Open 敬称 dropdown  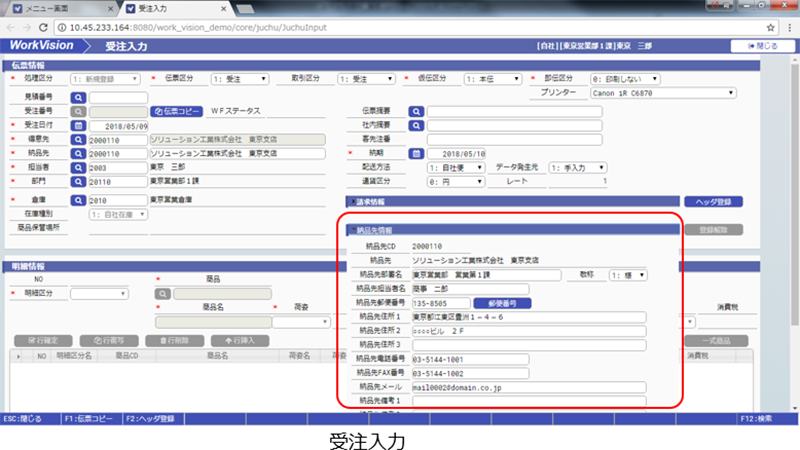coord(628,276)
